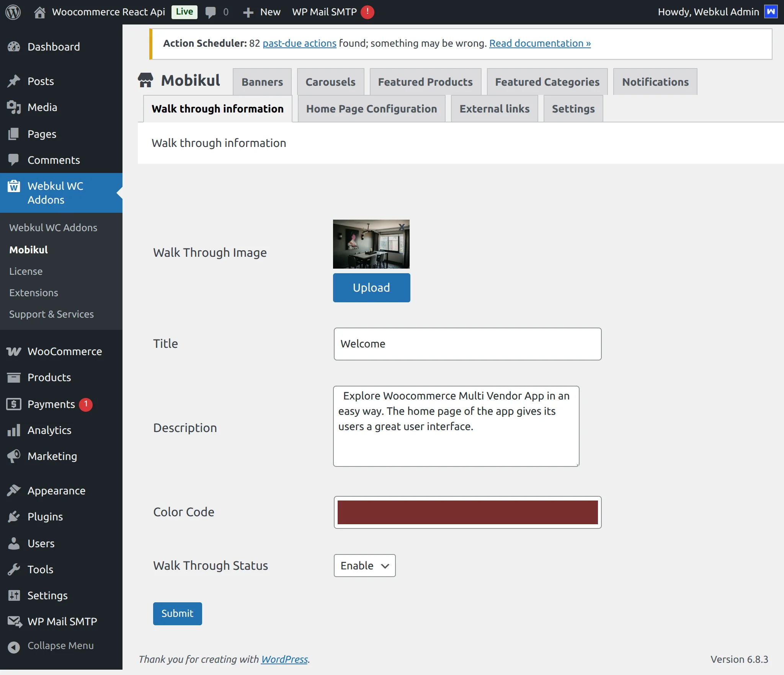
Task: Open Analytics via the bar chart icon
Action: point(14,430)
